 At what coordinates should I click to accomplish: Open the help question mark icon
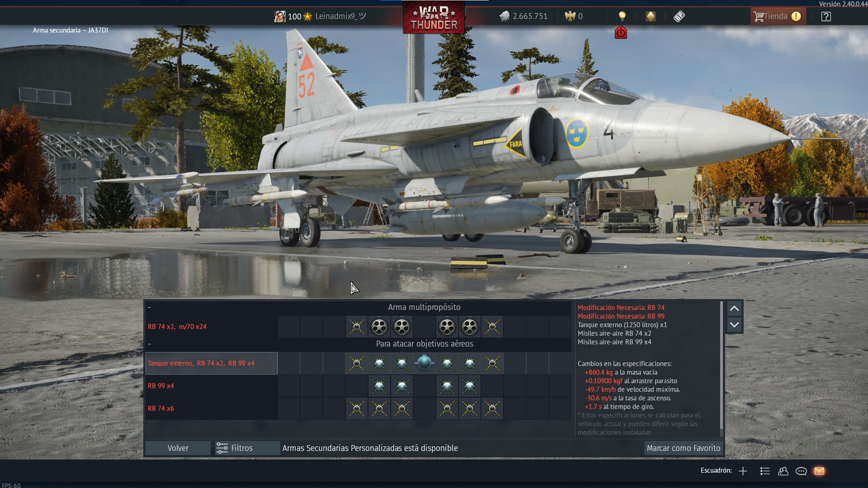826,16
